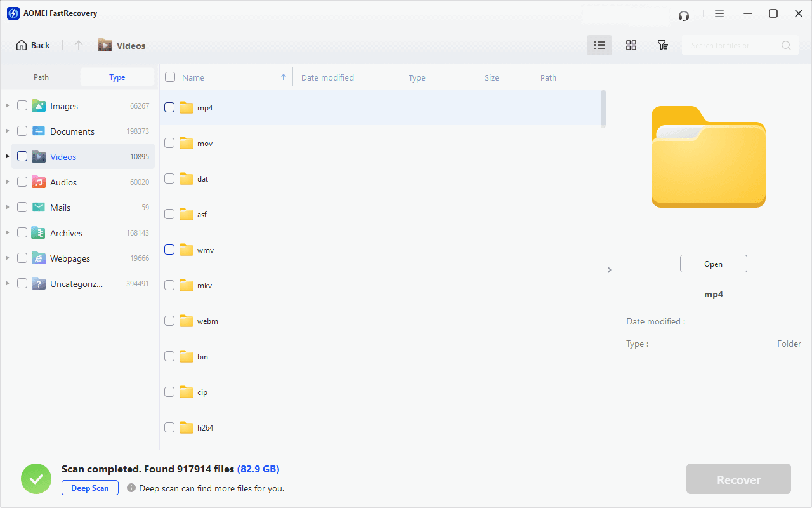This screenshot has width=812, height=508.
Task: Click the headset support icon
Action: click(683, 14)
